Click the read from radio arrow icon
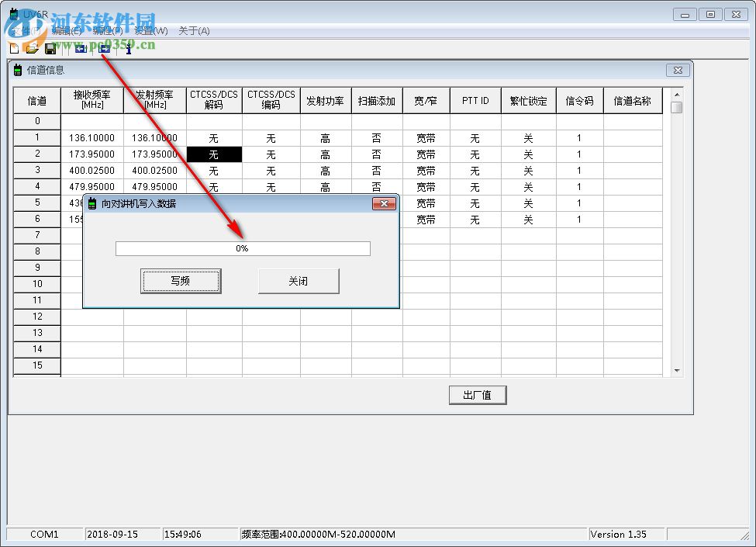The height and width of the screenshot is (547, 756). click(x=81, y=48)
